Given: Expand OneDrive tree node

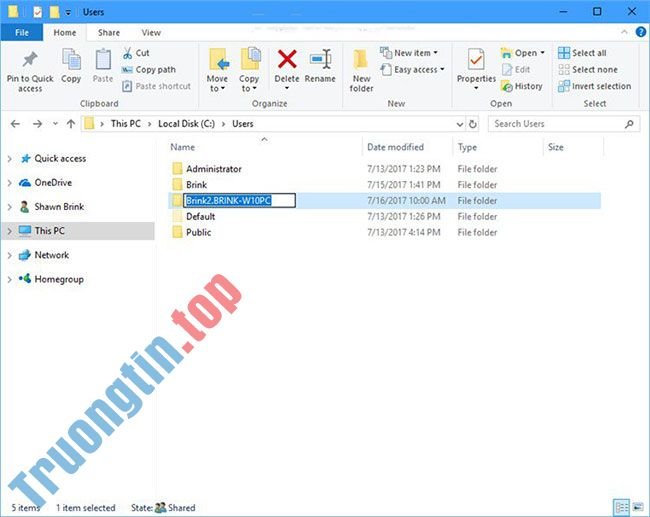Looking at the screenshot, I should tap(10, 183).
